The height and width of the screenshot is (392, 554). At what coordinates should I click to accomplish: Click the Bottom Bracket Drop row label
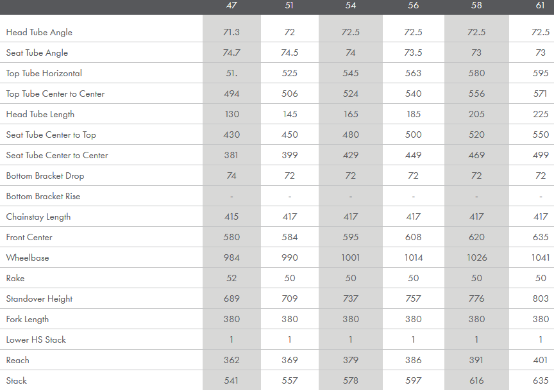(x=45, y=176)
